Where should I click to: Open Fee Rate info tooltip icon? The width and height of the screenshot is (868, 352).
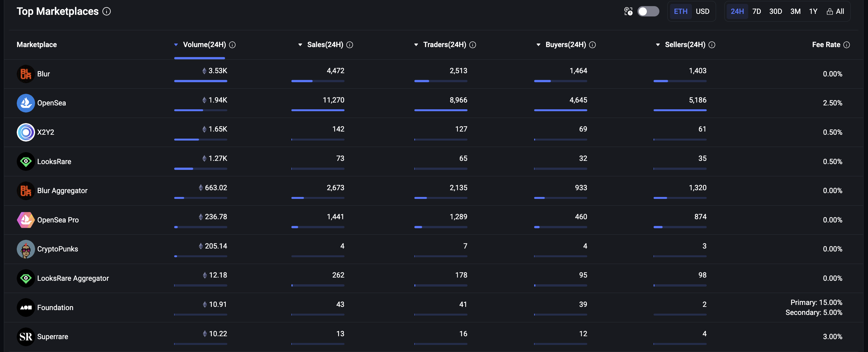846,45
